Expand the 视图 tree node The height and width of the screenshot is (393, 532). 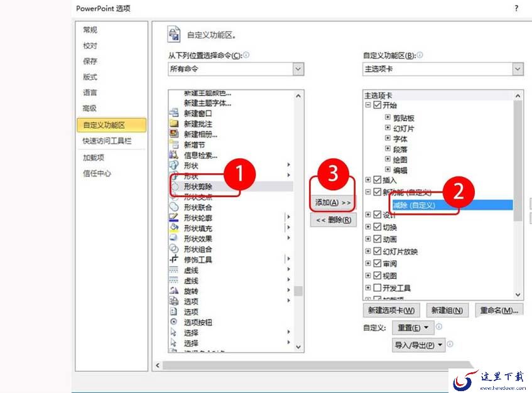[x=368, y=276]
